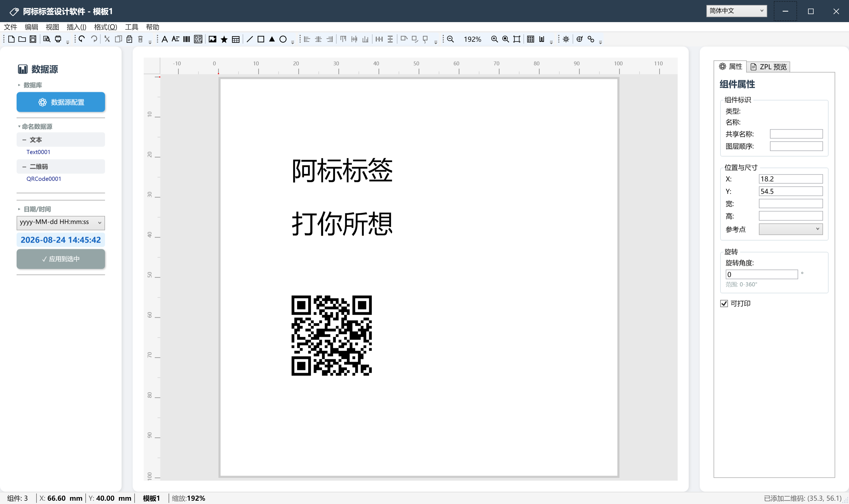Select the rich text tool icon

tap(175, 39)
